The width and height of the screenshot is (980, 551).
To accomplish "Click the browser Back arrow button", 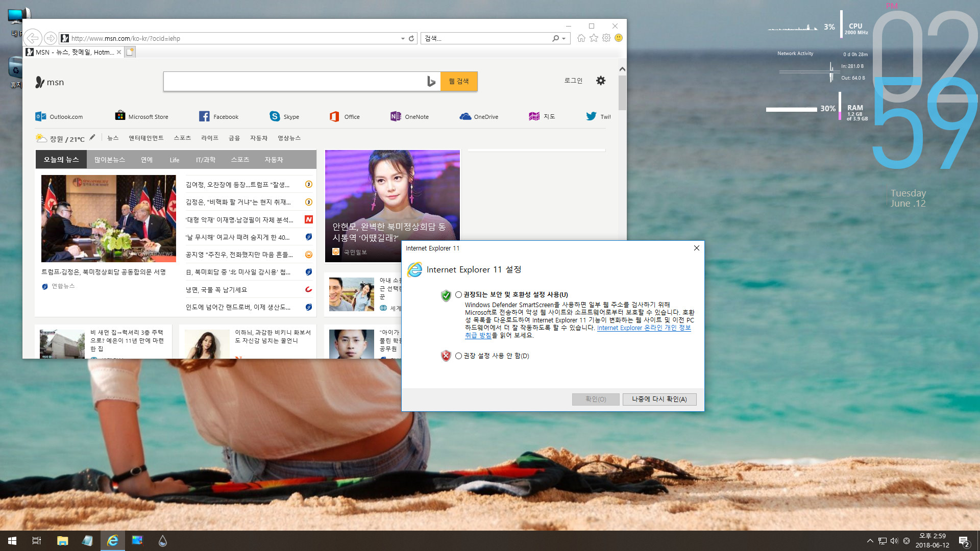I will [x=33, y=38].
